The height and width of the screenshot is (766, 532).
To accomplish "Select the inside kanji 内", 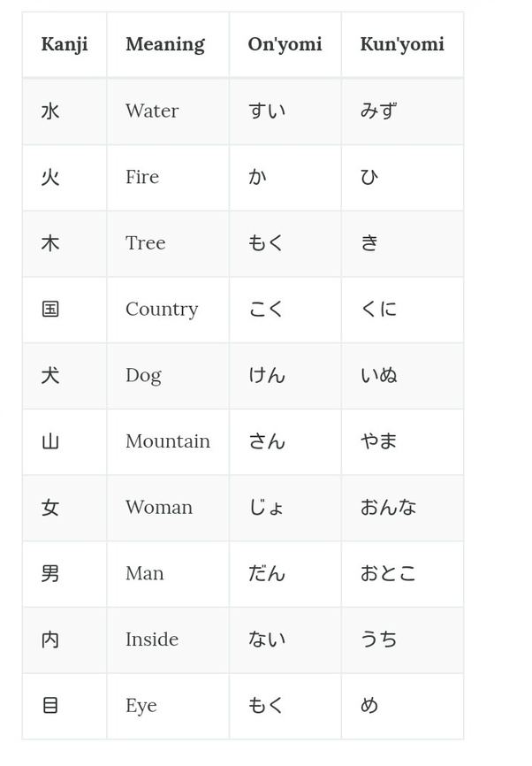I will [50, 640].
